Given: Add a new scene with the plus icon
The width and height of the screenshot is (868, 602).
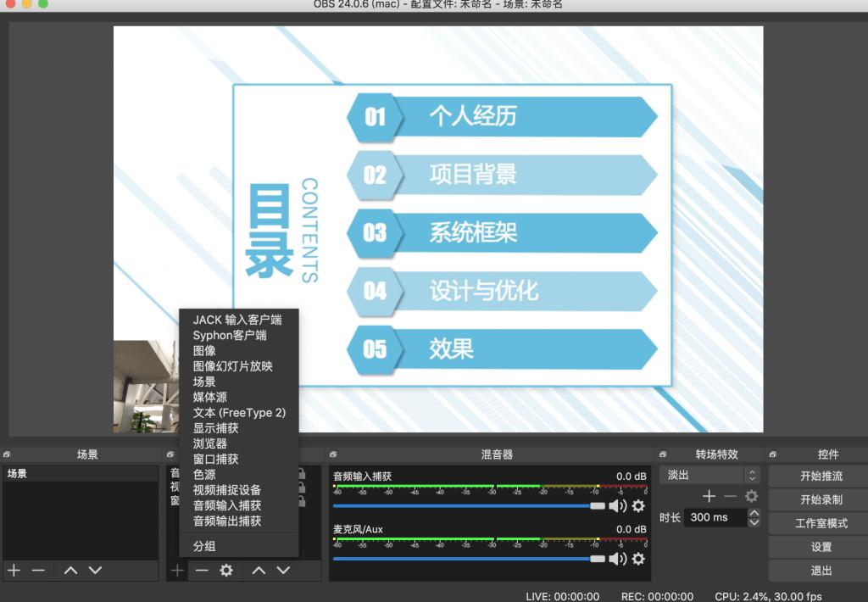Looking at the screenshot, I should (x=13, y=570).
